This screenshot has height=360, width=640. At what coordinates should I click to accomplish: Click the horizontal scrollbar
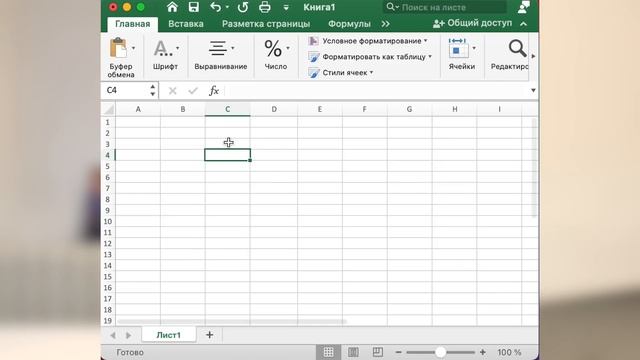(232, 322)
